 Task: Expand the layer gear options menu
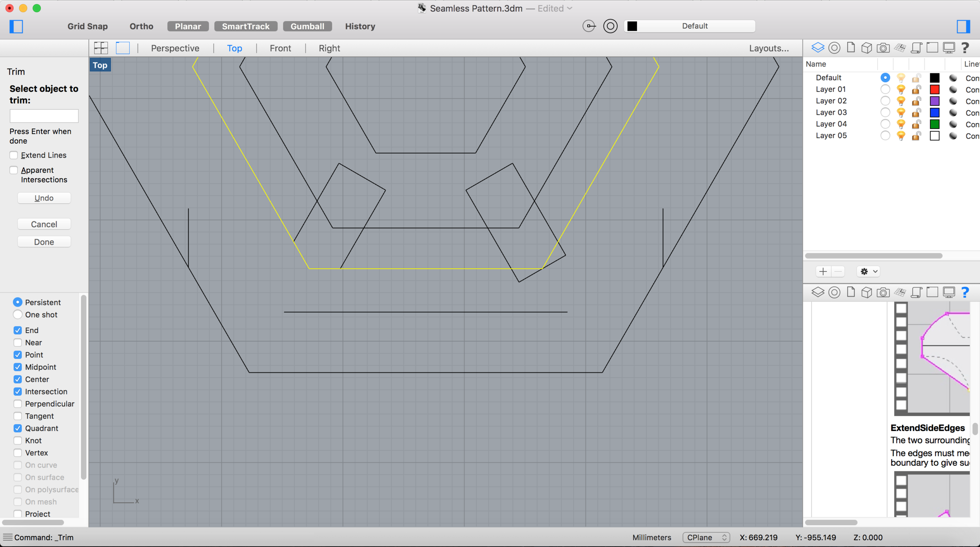tap(868, 271)
